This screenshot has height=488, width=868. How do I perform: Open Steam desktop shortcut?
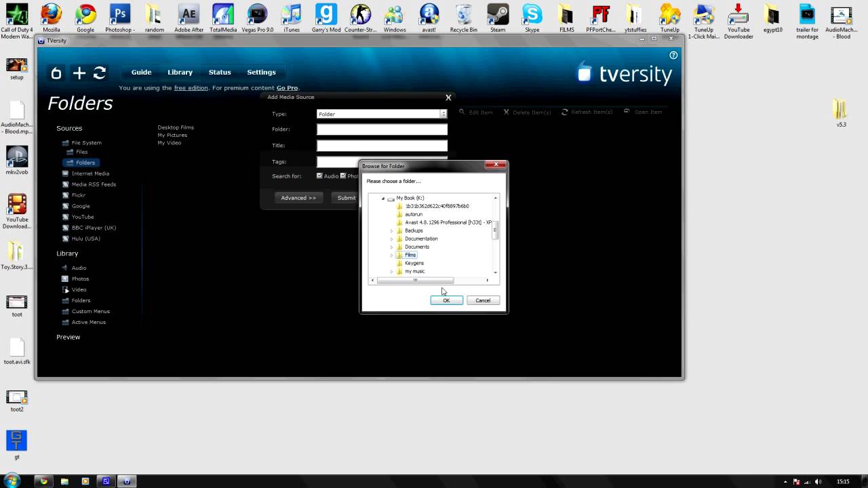[498, 18]
